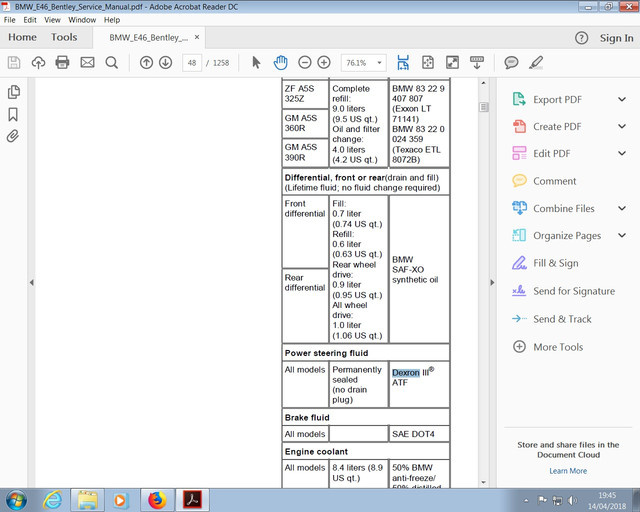Open Windows Media Player taskbar icon
The width and height of the screenshot is (640, 512).
120,500
